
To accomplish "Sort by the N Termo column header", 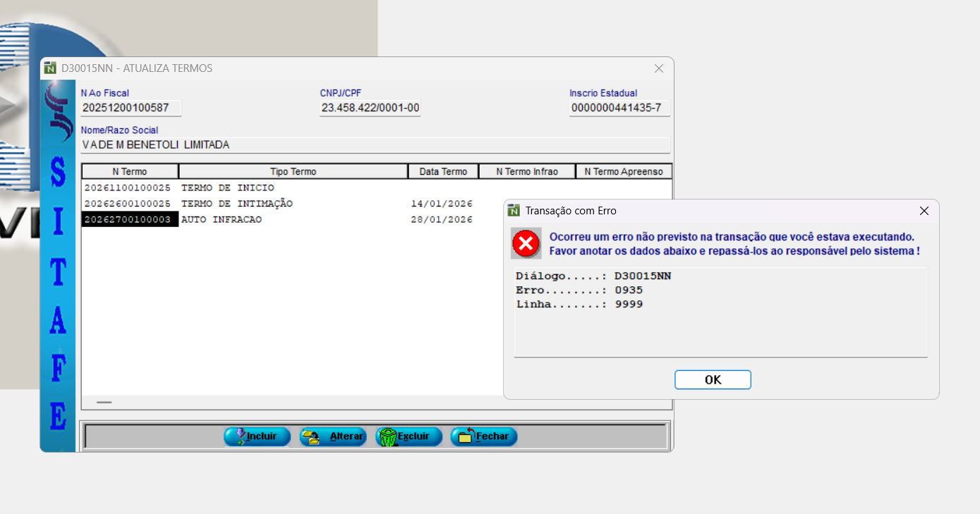I will pos(130,171).
